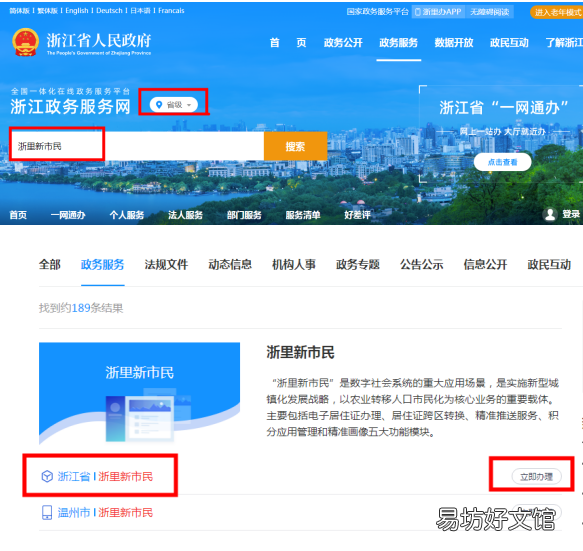Select the 公告公示 results tab
583x551 pixels.
pyautogui.click(x=422, y=265)
